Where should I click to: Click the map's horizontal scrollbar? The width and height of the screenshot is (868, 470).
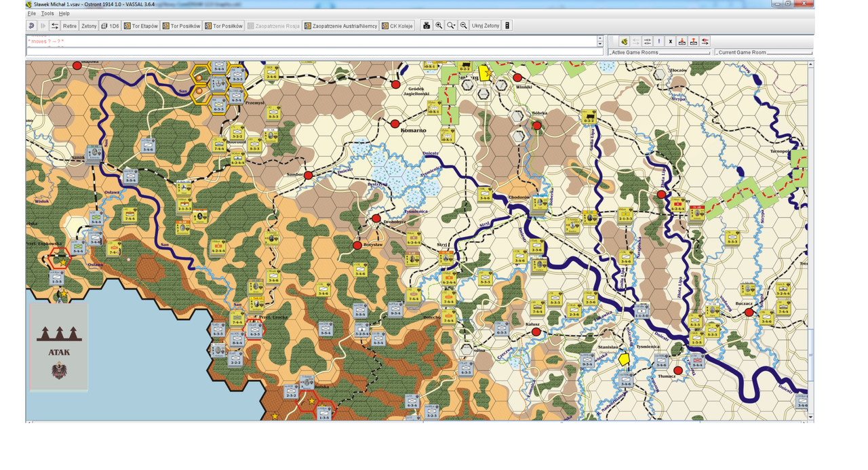pyautogui.click(x=417, y=422)
